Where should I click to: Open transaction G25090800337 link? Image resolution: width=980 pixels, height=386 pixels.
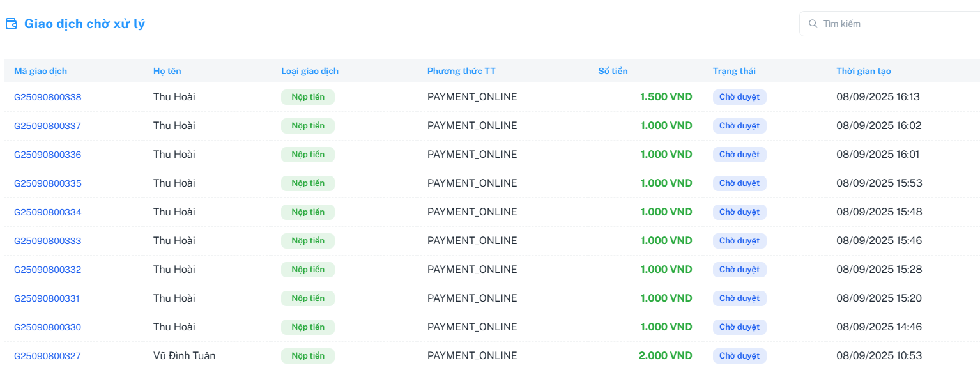(x=48, y=126)
